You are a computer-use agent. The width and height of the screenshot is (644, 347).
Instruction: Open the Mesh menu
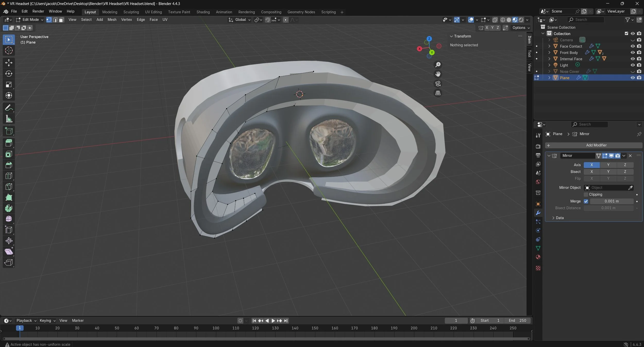tap(112, 20)
